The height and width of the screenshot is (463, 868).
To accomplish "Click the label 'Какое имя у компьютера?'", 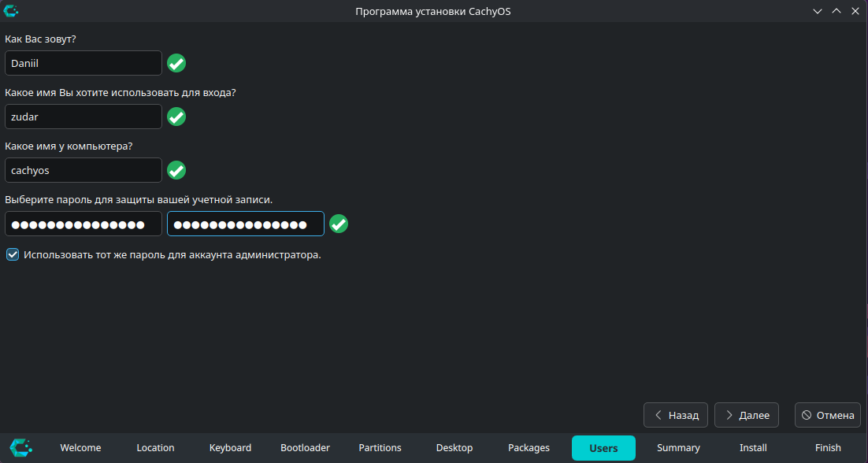I will (69, 146).
